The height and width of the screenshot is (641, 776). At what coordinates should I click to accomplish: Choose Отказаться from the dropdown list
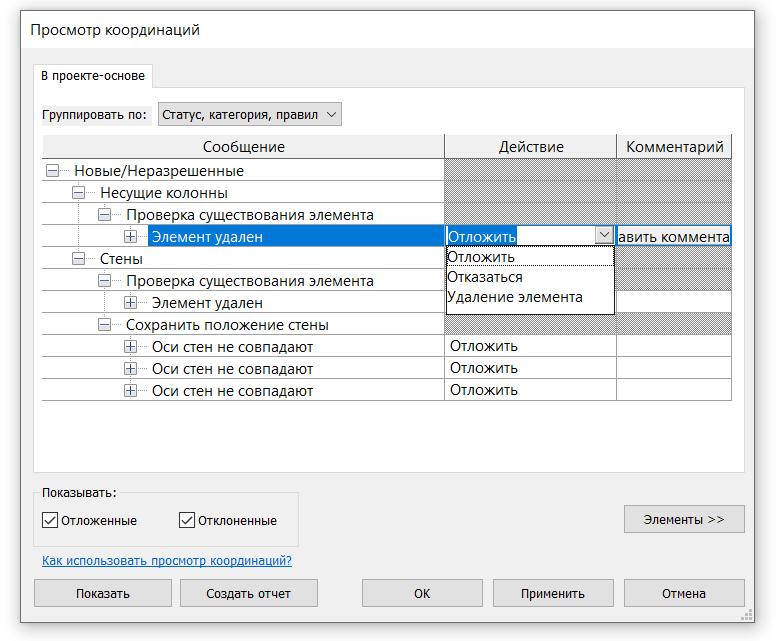485,277
